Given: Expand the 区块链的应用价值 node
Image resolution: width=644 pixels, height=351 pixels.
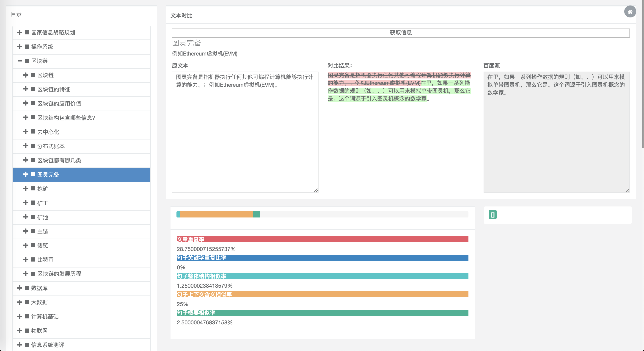Looking at the screenshot, I should [x=25, y=103].
